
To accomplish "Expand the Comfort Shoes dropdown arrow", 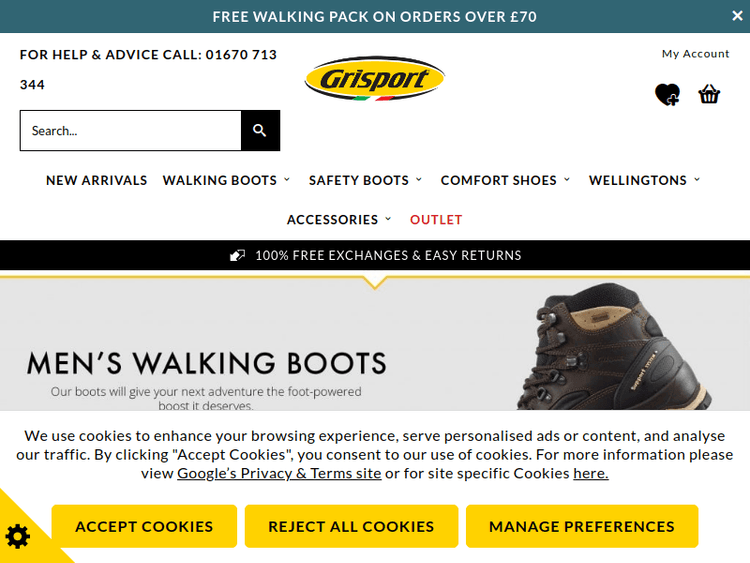I will click(x=567, y=179).
